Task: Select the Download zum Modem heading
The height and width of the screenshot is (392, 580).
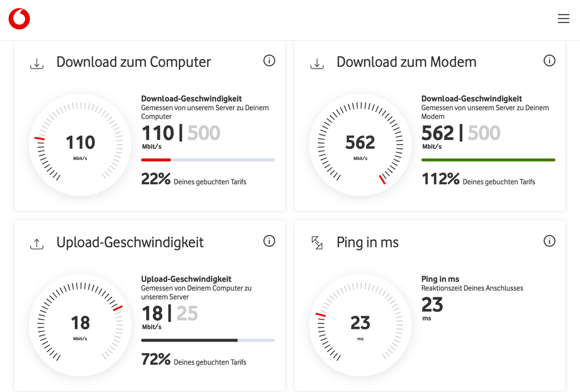Action: 406,62
